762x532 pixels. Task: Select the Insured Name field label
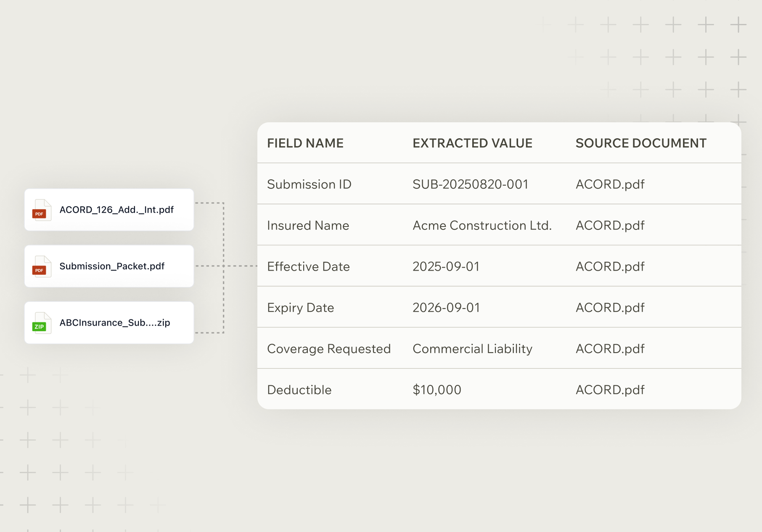308,226
